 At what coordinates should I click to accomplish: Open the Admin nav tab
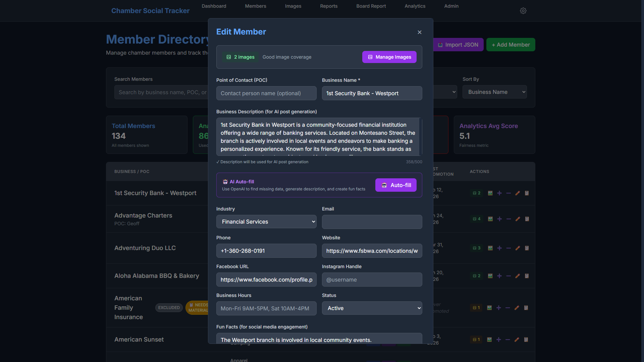pos(451,6)
